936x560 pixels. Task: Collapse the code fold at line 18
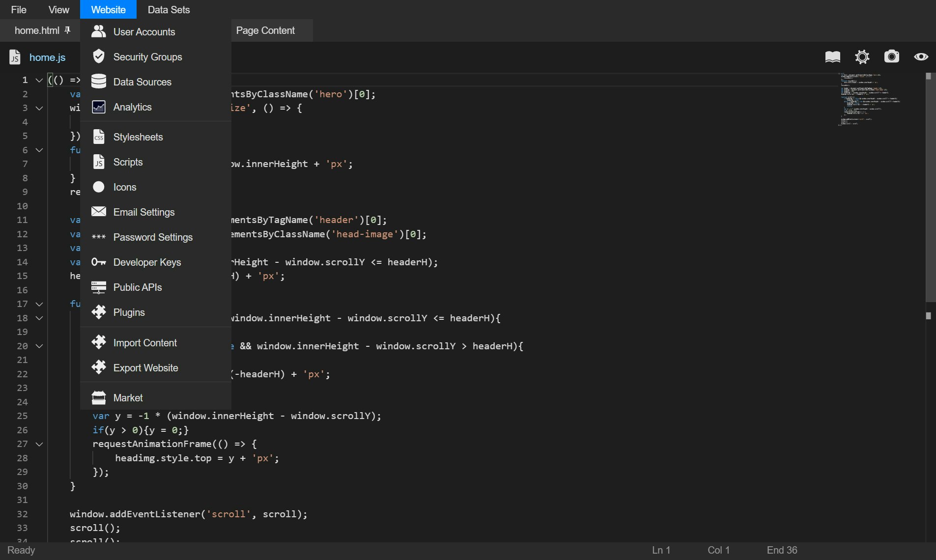(x=39, y=318)
